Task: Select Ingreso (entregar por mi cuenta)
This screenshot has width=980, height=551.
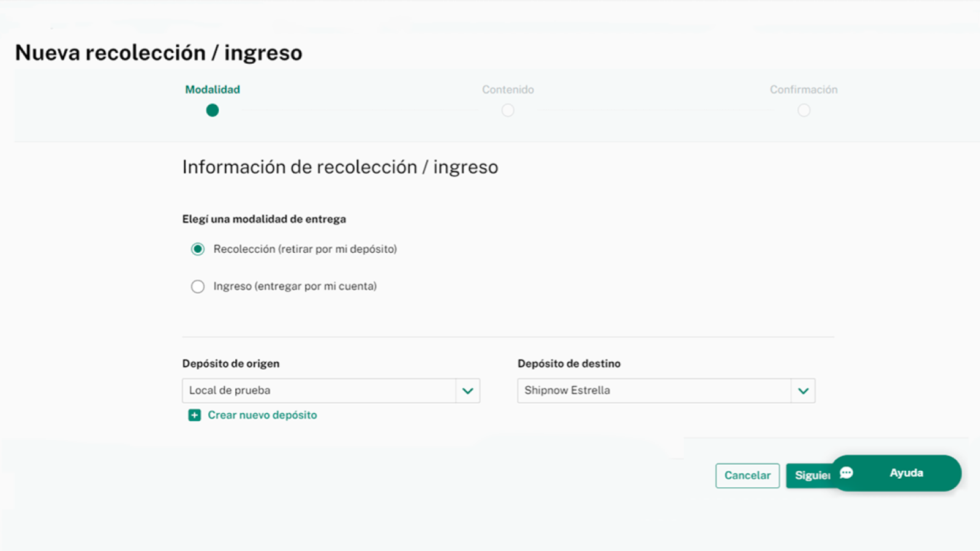Action: [x=198, y=286]
